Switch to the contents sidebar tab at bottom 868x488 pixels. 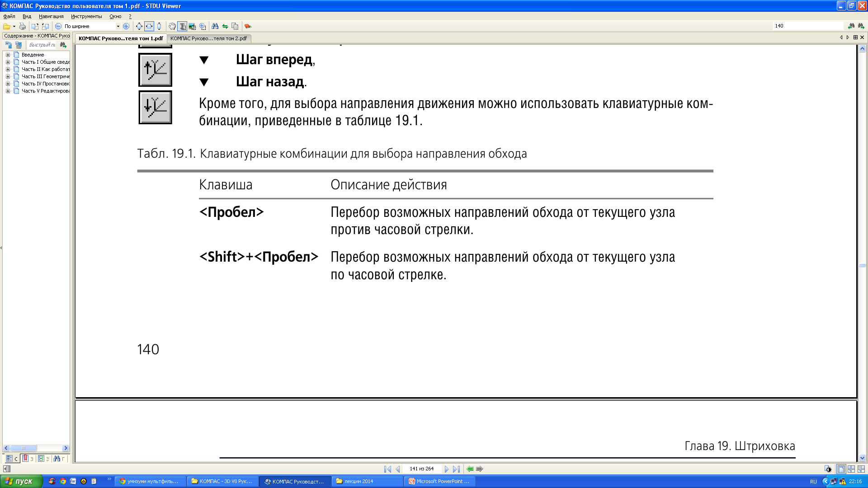(12, 458)
